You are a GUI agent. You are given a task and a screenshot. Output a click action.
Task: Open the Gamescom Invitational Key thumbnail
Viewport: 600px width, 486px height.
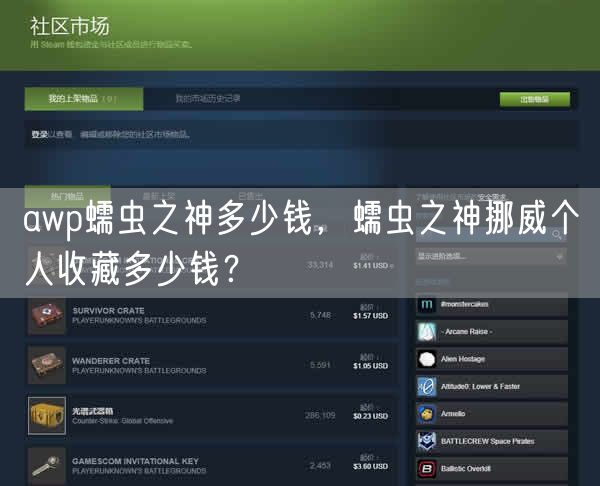tap(47, 466)
